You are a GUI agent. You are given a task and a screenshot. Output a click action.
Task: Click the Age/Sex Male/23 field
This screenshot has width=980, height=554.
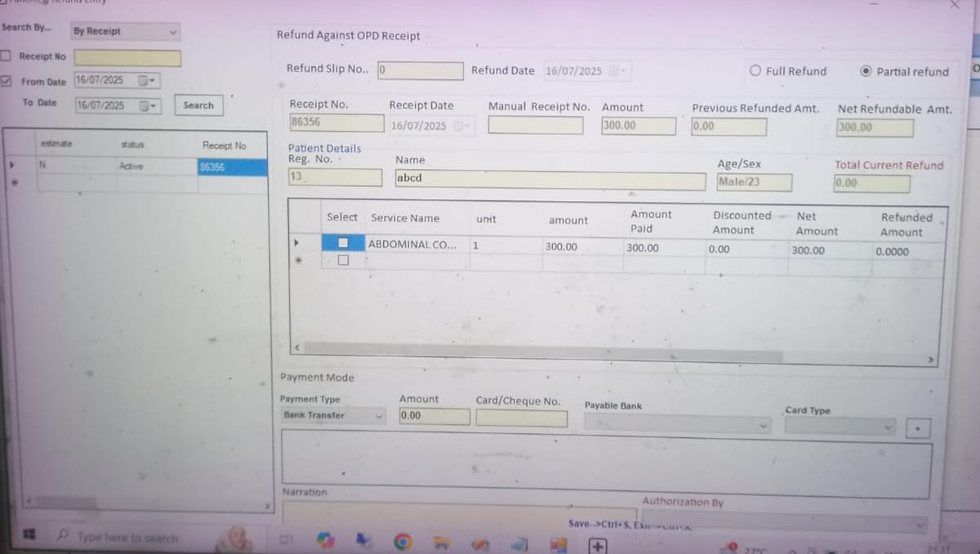(x=754, y=182)
